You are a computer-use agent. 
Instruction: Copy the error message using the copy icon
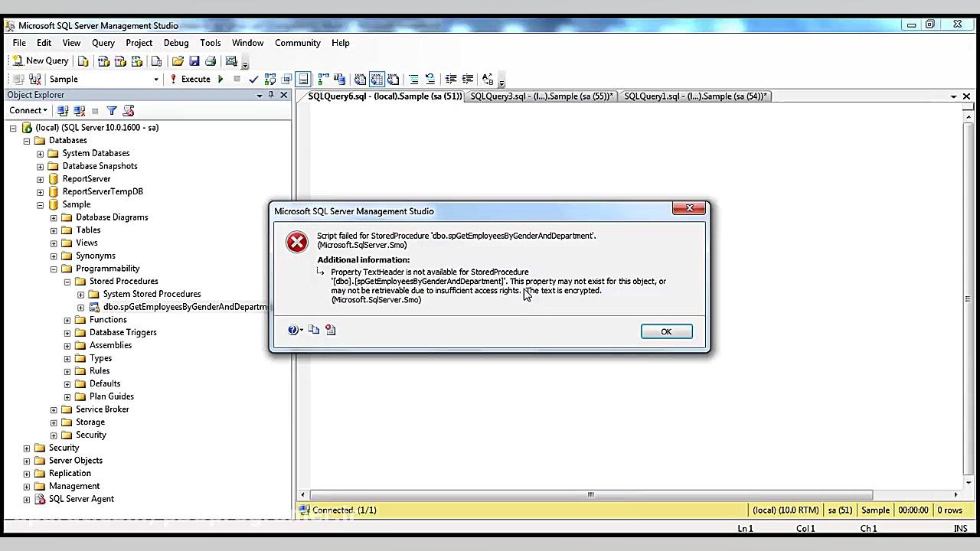314,330
